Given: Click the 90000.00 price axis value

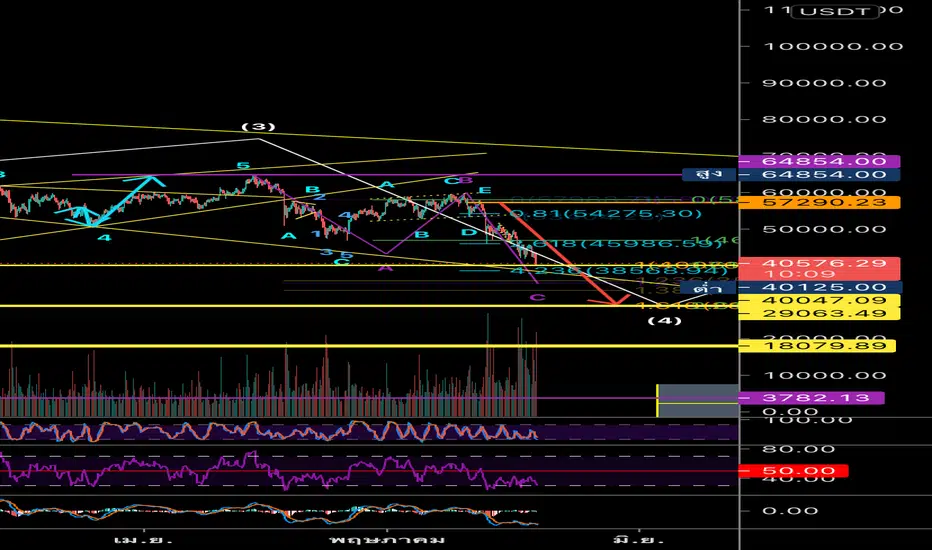Looking at the screenshot, I should (x=825, y=83).
